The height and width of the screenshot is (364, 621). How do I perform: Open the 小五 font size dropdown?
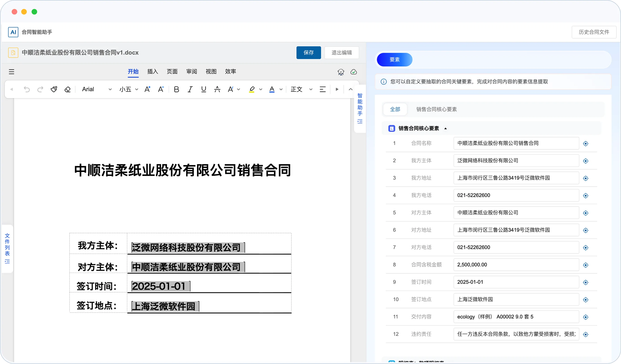coord(129,89)
